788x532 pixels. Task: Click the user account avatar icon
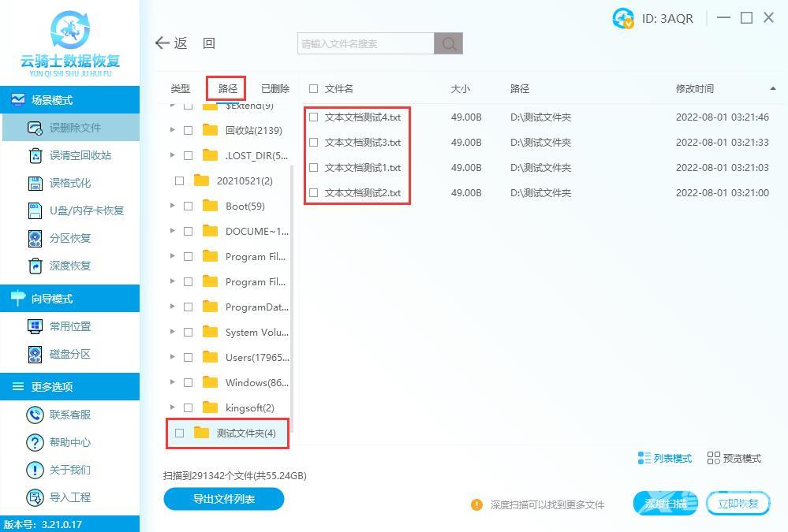[623, 19]
